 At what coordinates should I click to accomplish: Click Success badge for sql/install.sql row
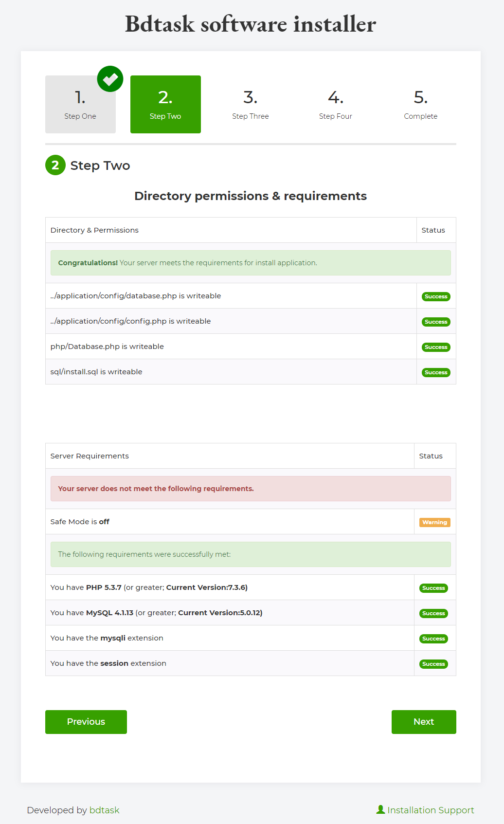(436, 372)
